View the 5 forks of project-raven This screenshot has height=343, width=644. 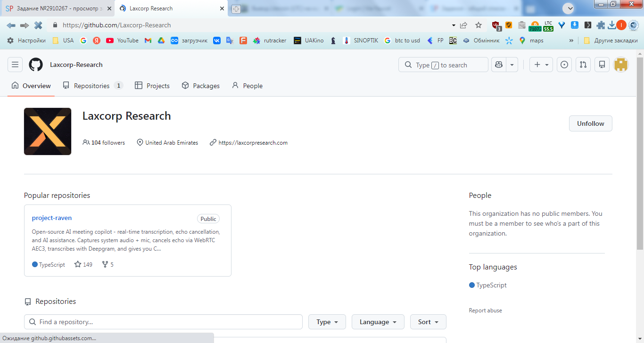108,264
